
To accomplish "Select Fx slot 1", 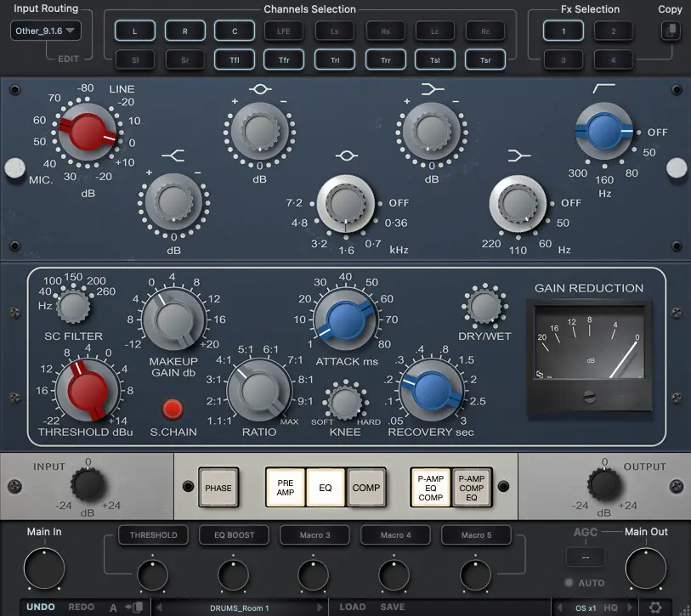I will tap(564, 31).
